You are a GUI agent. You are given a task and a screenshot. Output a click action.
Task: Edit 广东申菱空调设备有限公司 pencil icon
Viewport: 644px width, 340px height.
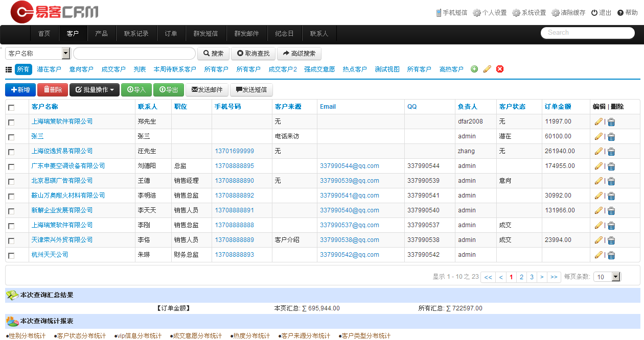click(599, 166)
